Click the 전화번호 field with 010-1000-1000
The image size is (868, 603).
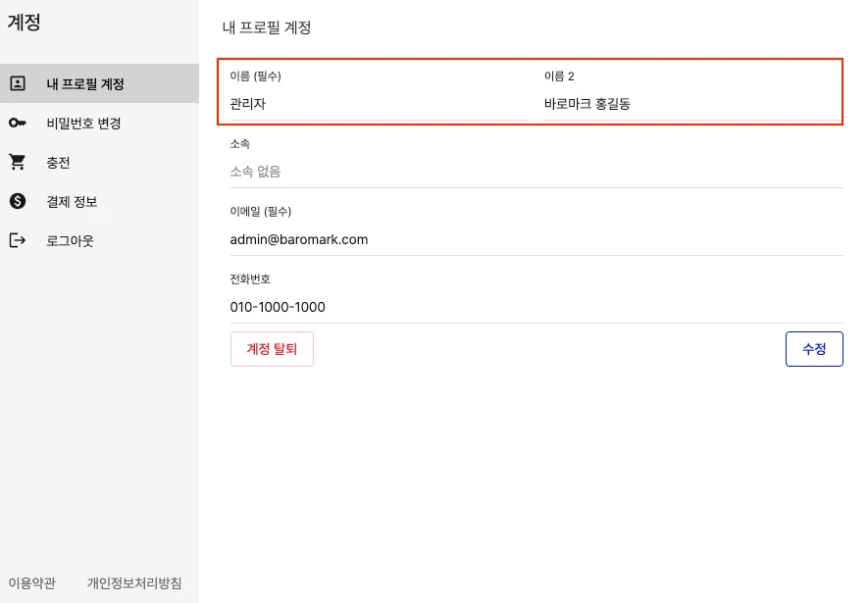tap(536, 307)
